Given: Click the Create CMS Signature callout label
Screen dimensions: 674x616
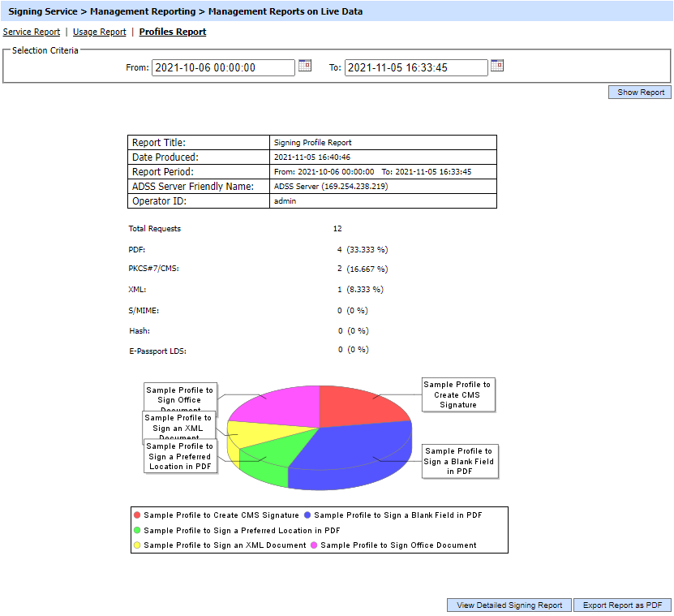Looking at the screenshot, I should pos(457,394).
